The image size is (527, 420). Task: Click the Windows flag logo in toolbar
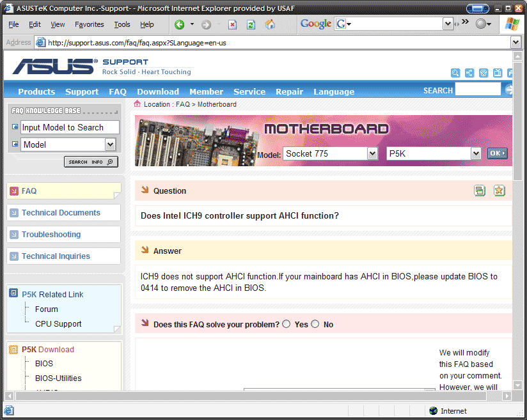pos(512,24)
